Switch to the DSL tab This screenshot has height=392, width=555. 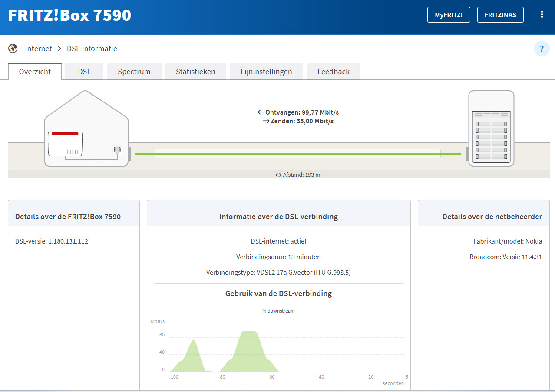click(84, 72)
